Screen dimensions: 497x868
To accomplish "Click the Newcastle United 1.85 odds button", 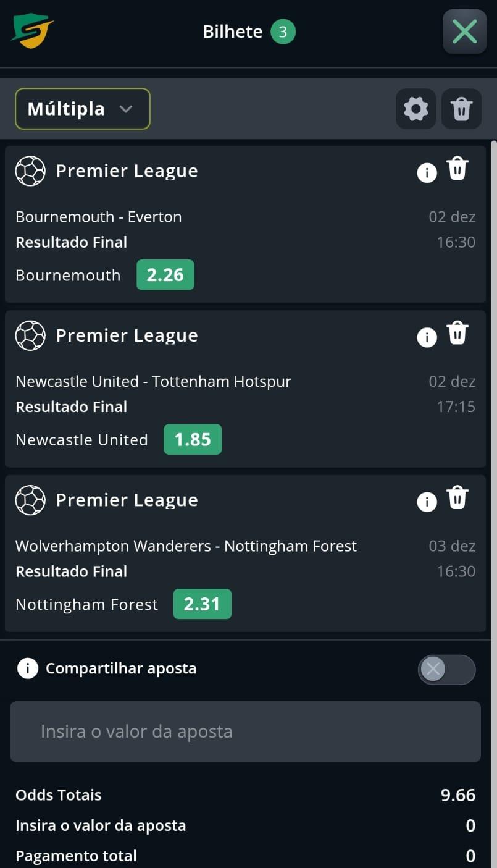I will click(x=192, y=439).
